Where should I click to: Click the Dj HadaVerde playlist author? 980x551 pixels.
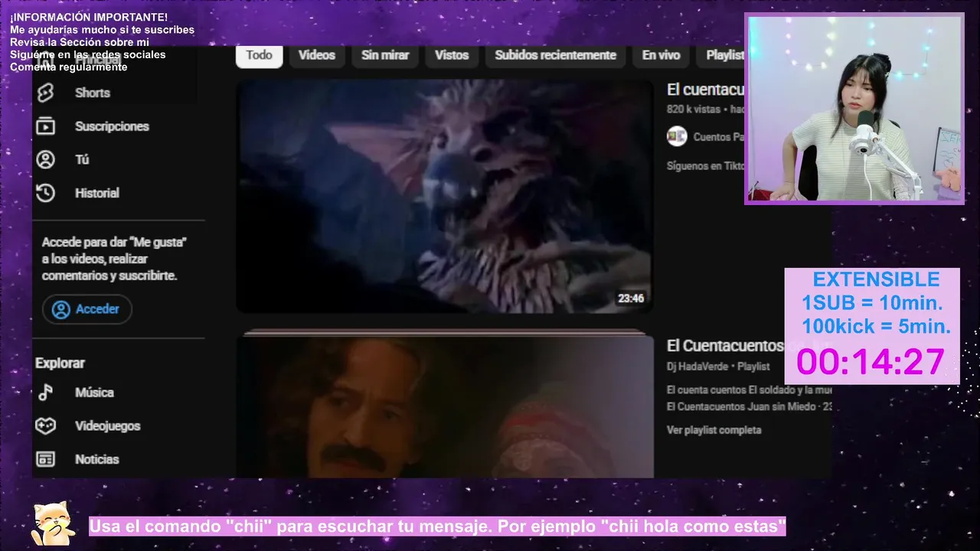[x=697, y=367]
